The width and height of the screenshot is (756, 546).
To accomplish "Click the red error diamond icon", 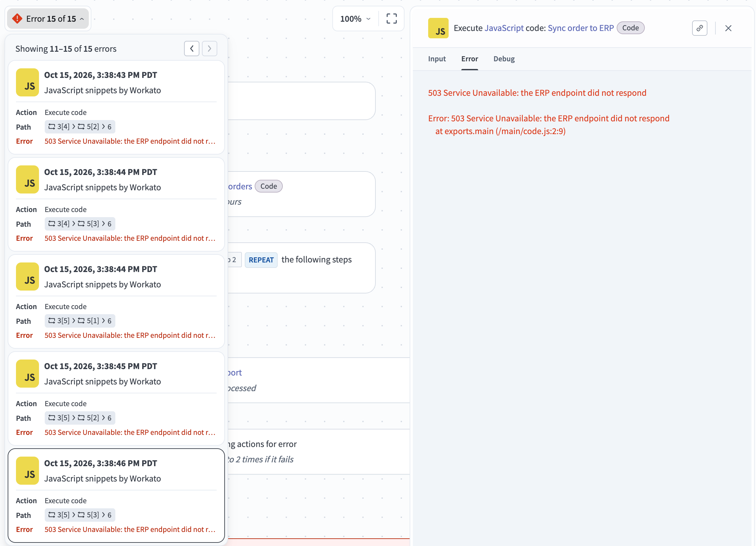I will 17,19.
